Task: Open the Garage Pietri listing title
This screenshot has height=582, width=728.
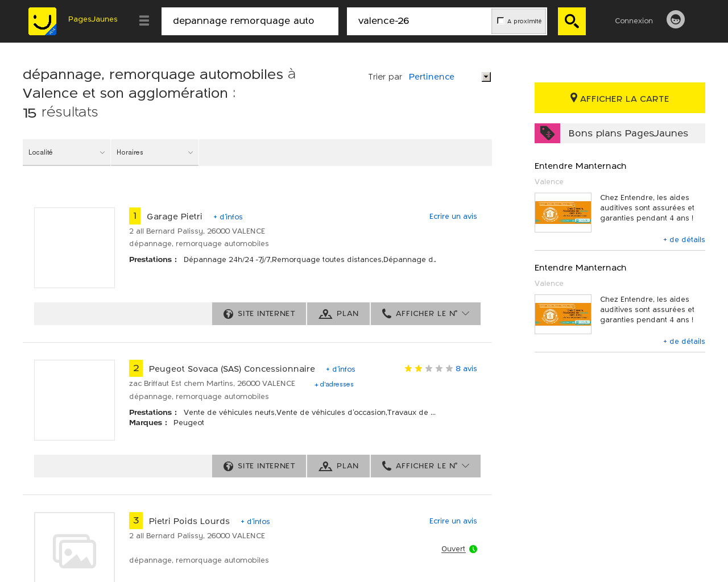Action: click(175, 216)
